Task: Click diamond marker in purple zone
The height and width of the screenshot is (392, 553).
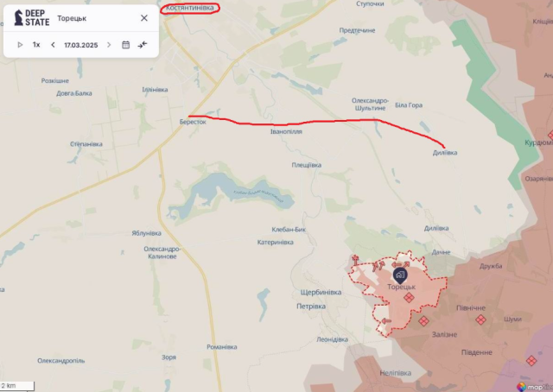Action: pos(531,361)
